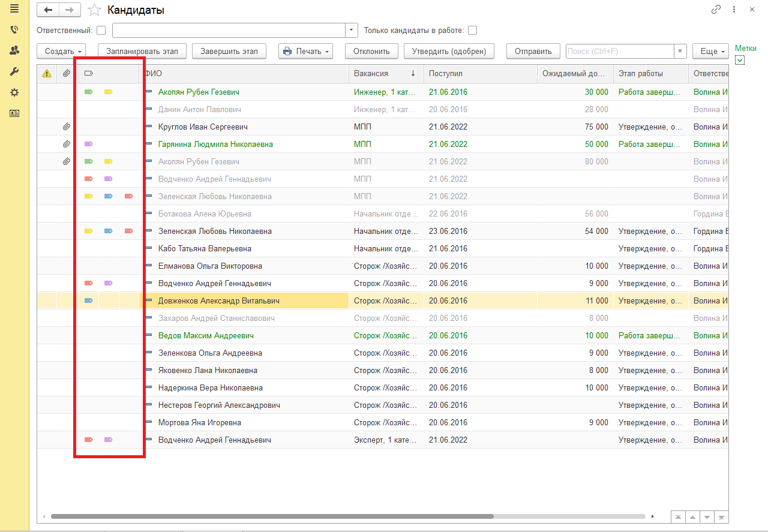
Task: Open the Метки link
Action: [746, 49]
